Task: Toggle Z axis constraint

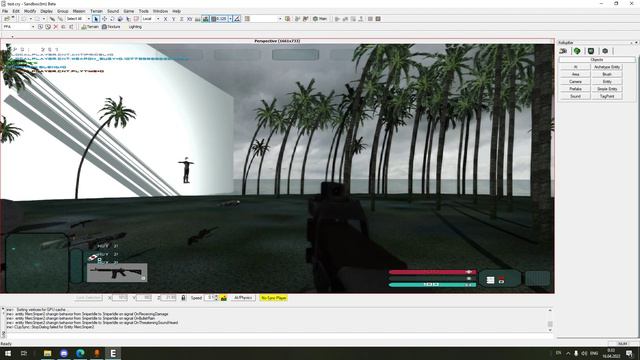Action: click(182, 19)
